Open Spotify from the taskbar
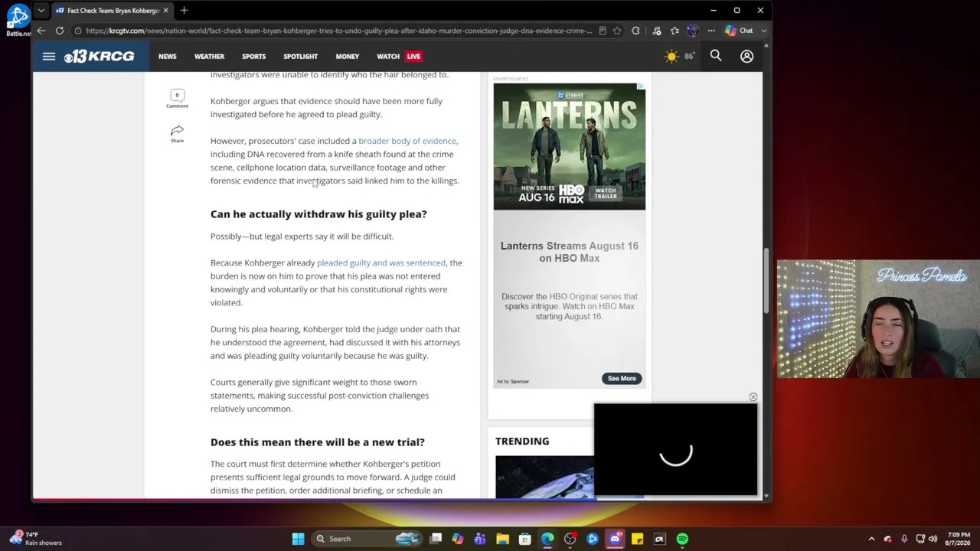 682,539
